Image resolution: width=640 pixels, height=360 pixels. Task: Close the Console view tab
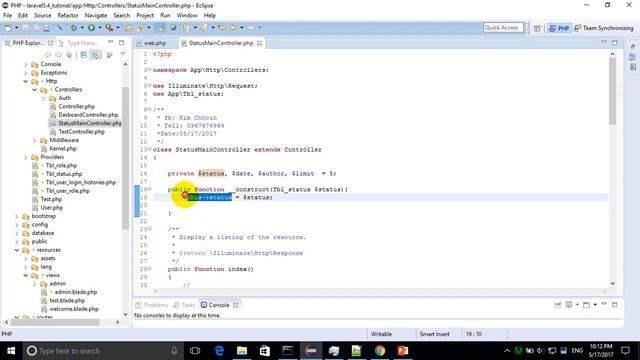click(x=236, y=305)
